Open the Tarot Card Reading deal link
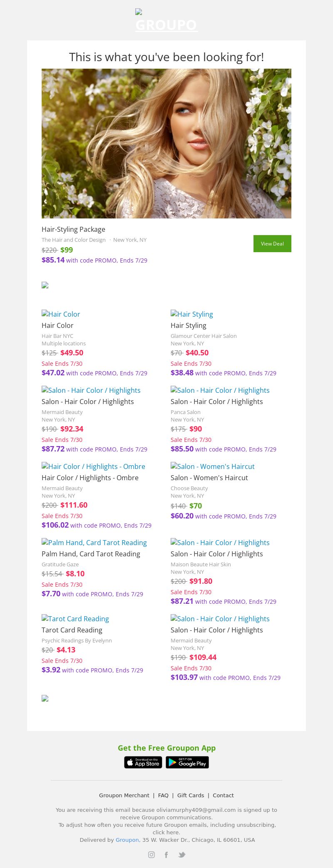This screenshot has width=333, height=868. pos(75,619)
